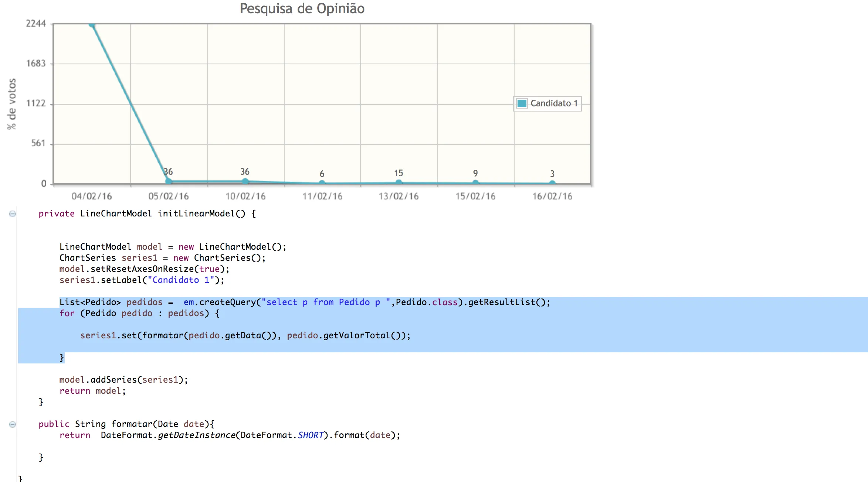The height and width of the screenshot is (482, 868).
Task: Click the data point labeled 15 at 13/02/16
Action: point(399,182)
